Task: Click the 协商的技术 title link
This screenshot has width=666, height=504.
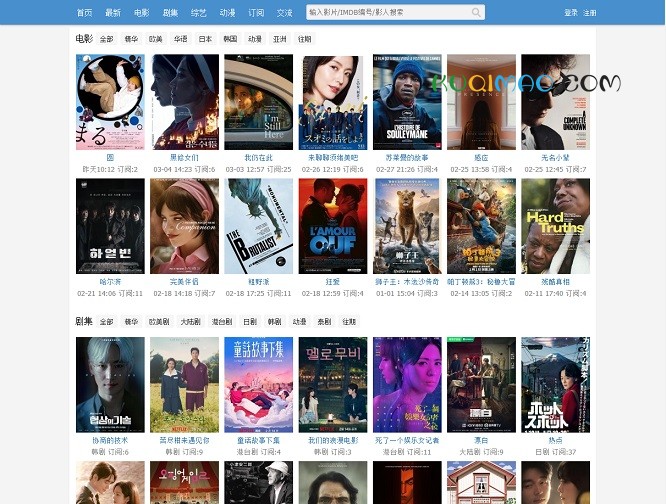Action: (x=110, y=440)
